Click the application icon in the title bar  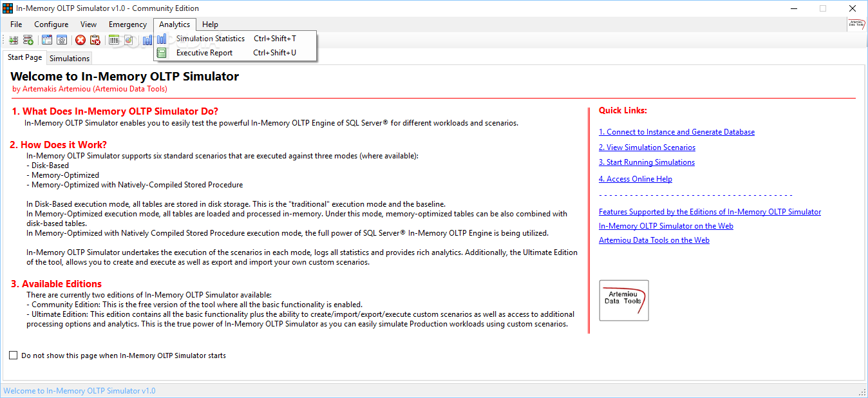coord(8,8)
